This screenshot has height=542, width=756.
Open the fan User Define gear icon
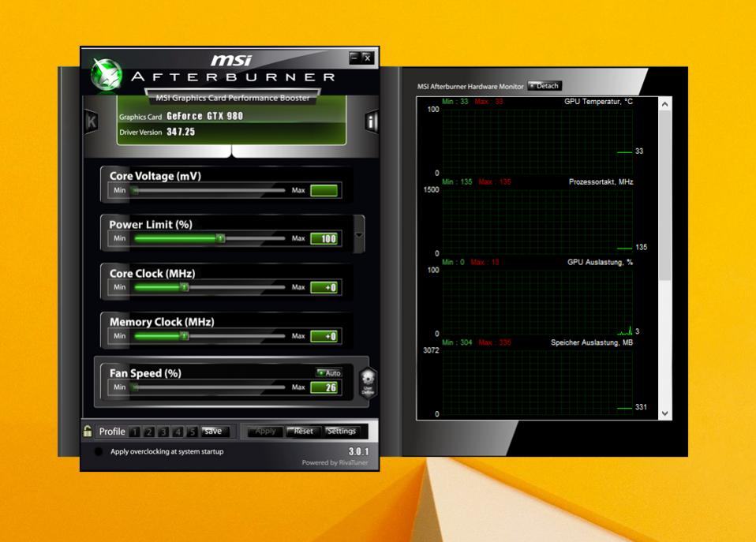click(368, 382)
